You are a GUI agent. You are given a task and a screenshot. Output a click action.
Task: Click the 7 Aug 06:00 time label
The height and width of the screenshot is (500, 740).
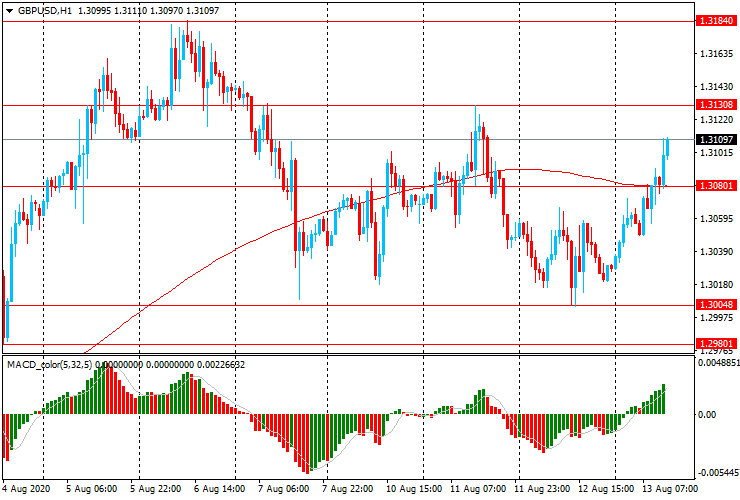284,488
